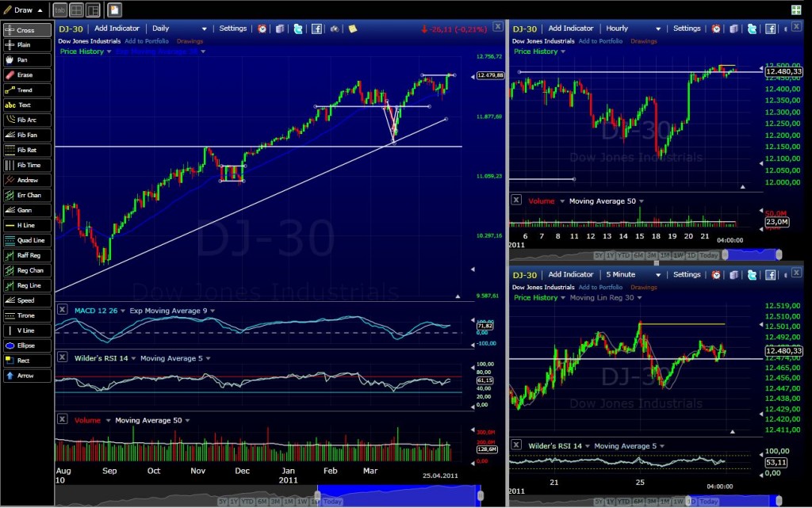Activate the Erase tool
This screenshot has width=812, height=508.
(27, 74)
